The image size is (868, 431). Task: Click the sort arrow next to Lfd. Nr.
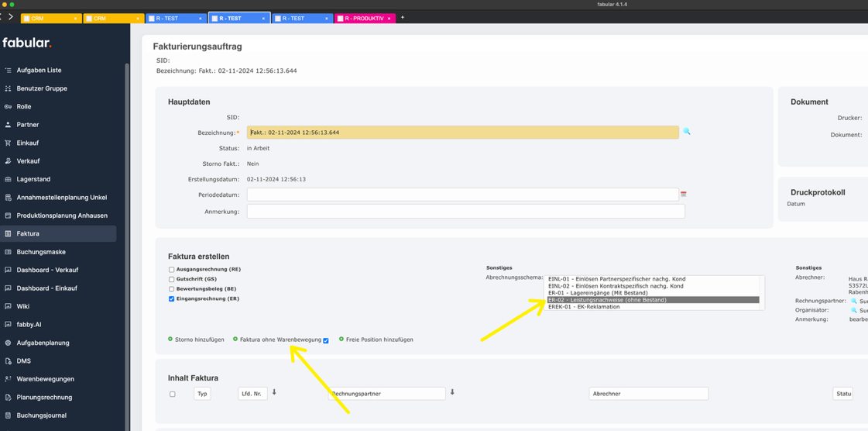[x=274, y=392]
